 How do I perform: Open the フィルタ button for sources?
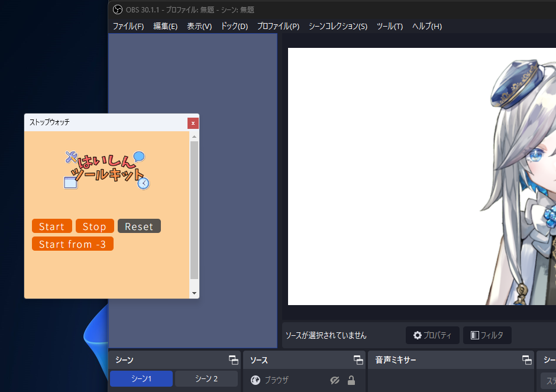(x=487, y=335)
